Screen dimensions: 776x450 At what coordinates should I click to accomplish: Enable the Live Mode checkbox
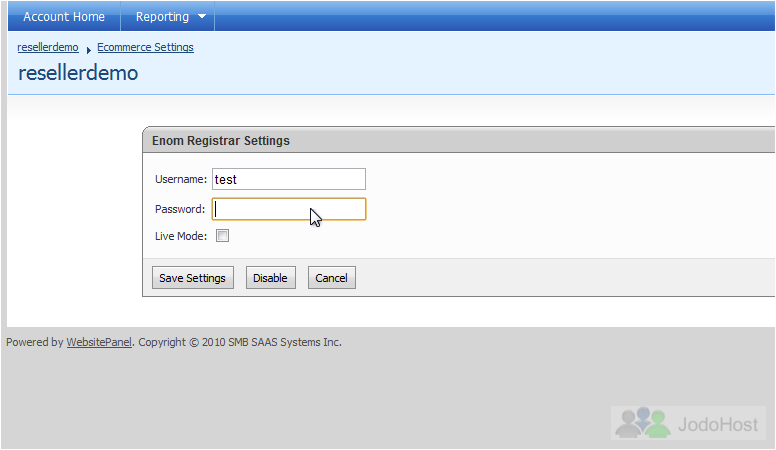[x=223, y=236]
